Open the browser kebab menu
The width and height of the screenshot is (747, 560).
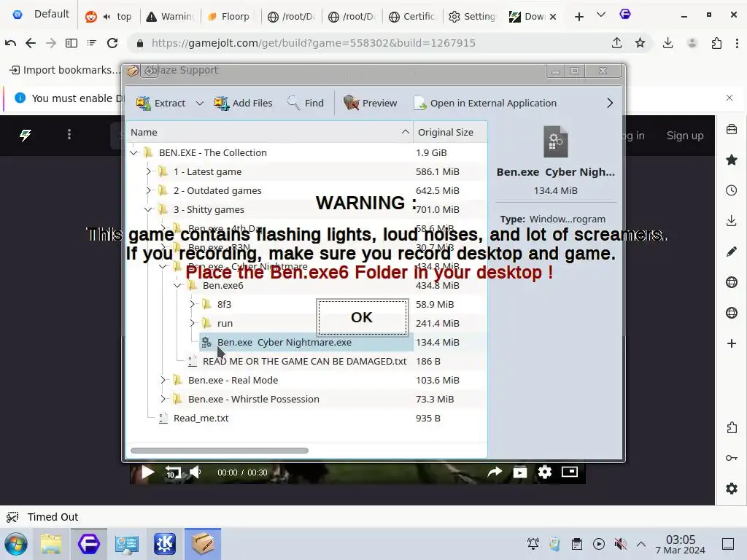click(x=737, y=43)
